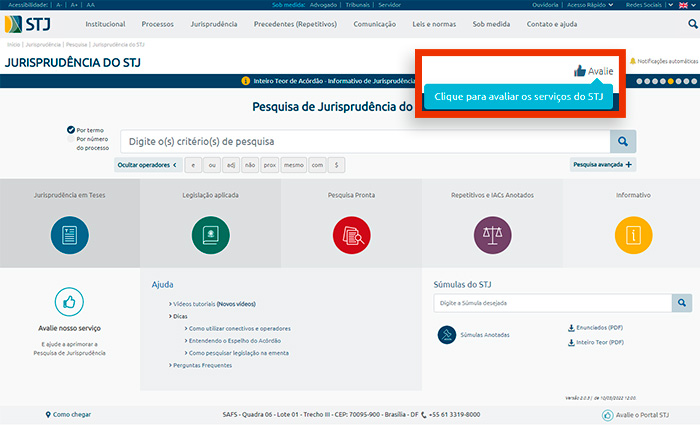700x427 pixels.
Task: Click the Avalie o Portal STJ icon
Action: pyautogui.click(x=608, y=415)
